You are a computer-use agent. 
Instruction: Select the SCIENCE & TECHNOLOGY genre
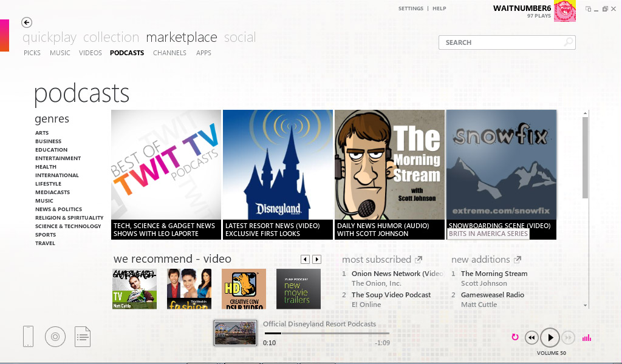click(x=68, y=226)
